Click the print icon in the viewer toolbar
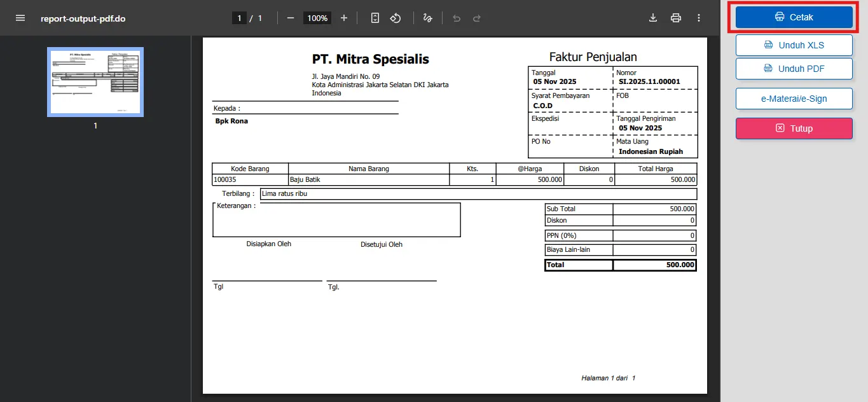 (675, 17)
